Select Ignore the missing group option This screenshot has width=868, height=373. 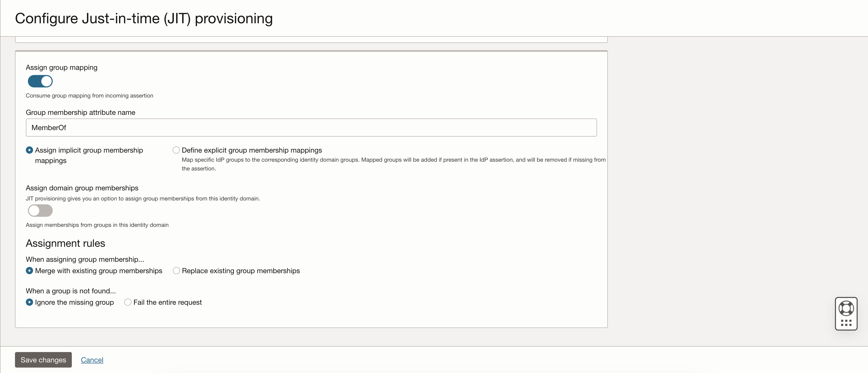click(29, 302)
